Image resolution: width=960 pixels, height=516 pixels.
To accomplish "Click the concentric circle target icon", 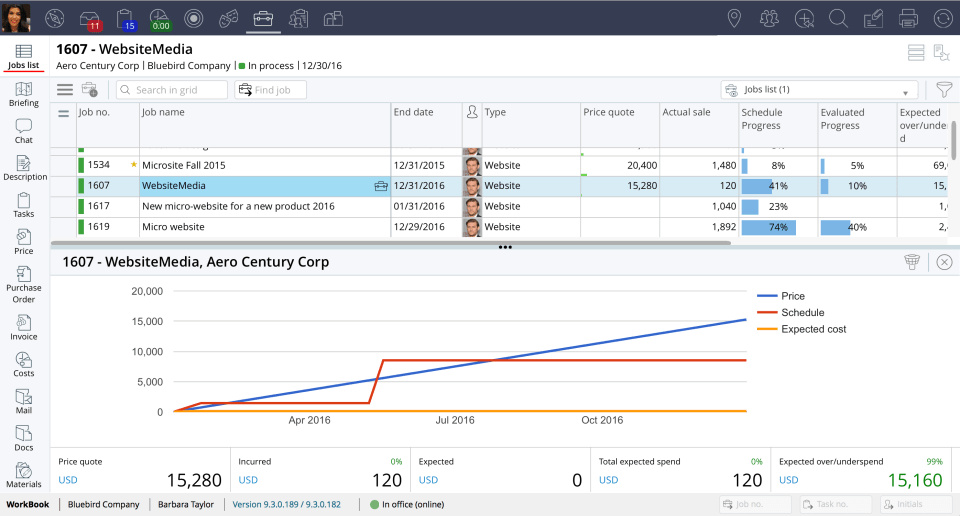I will (193, 19).
